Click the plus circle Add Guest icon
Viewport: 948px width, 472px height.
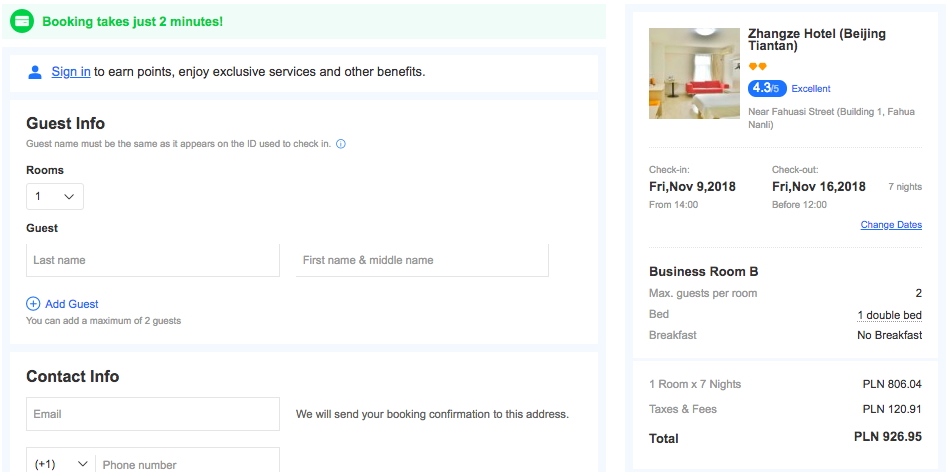(x=33, y=304)
